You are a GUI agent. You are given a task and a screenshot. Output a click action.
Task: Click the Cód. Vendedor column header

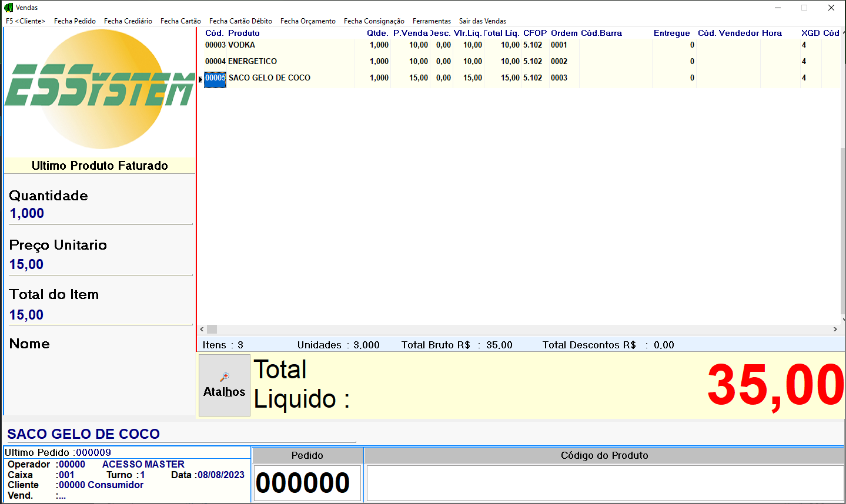(x=728, y=33)
